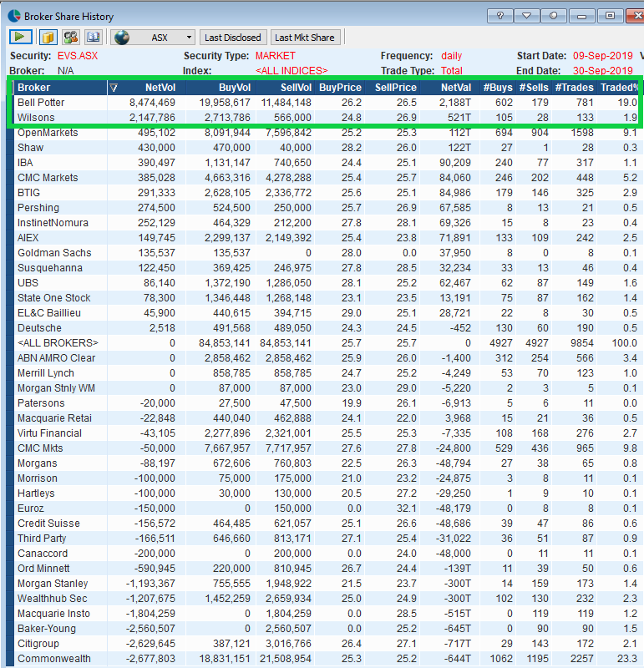Select the Euroz broker row

pos(327,509)
